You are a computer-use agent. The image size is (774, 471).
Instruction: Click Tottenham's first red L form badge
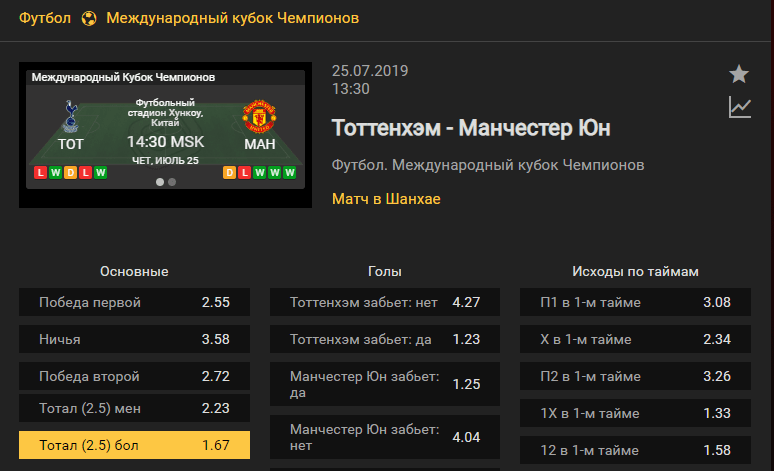point(40,173)
